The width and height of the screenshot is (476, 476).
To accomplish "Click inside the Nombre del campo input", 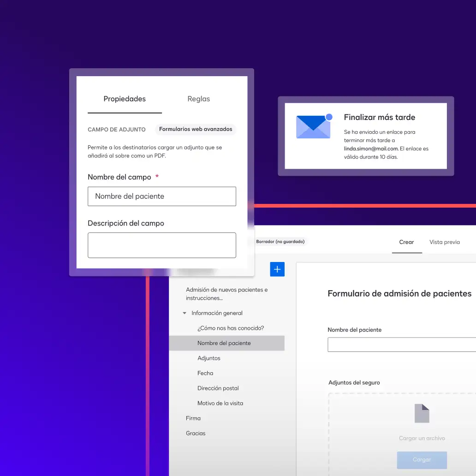I will (x=161, y=196).
